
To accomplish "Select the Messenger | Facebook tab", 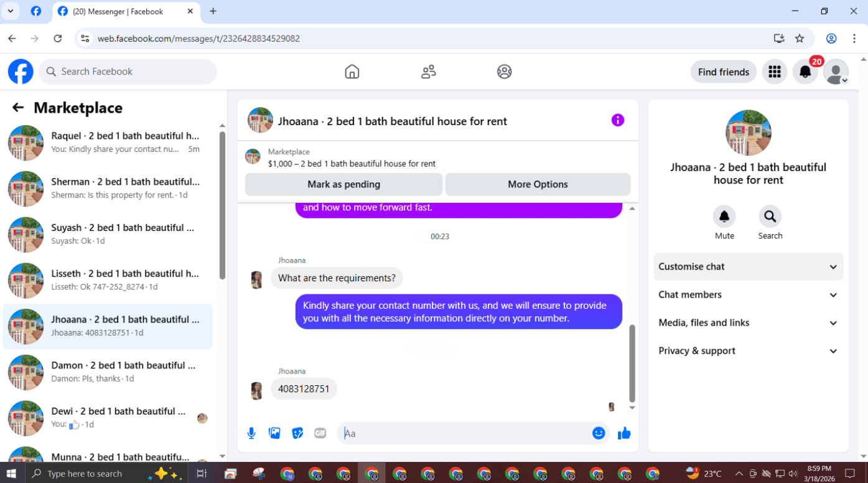I will pyautogui.click(x=126, y=11).
